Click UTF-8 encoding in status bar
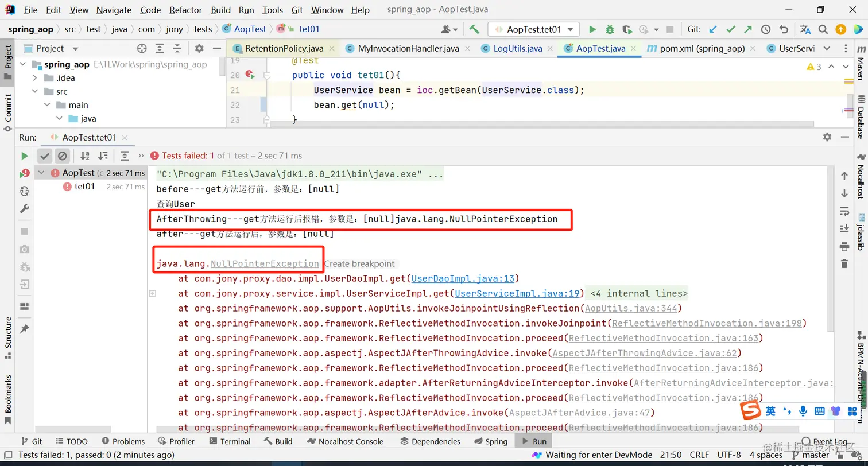Viewport: 868px width, 466px height. point(729,455)
